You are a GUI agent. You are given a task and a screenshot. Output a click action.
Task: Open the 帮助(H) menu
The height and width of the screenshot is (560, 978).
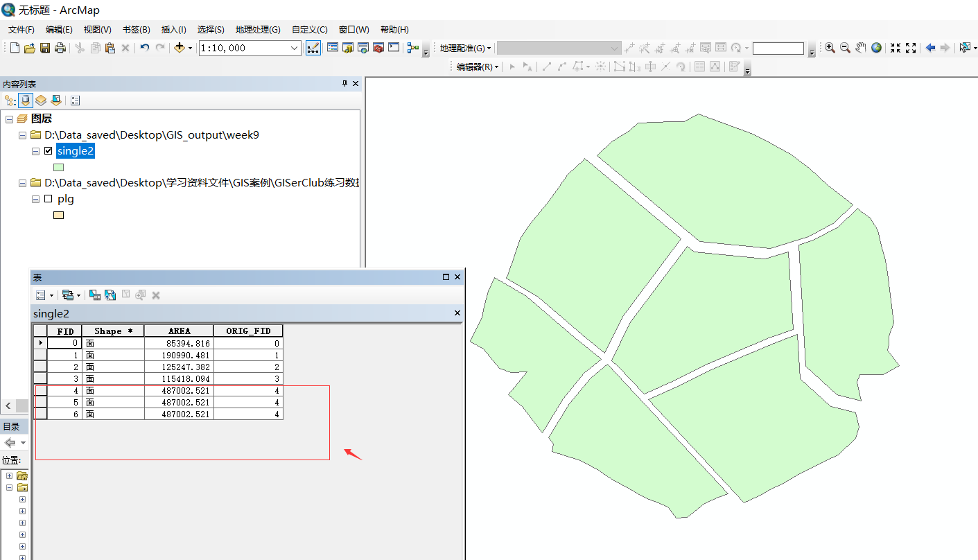click(x=394, y=30)
